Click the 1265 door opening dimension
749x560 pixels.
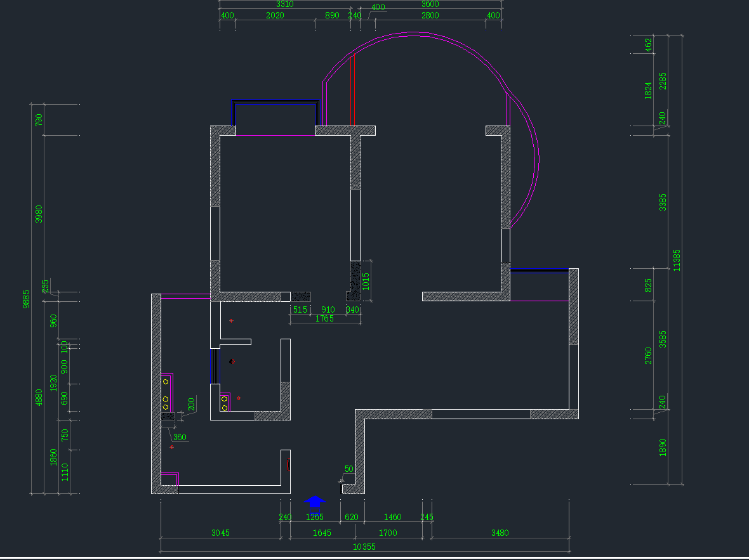[315, 517]
